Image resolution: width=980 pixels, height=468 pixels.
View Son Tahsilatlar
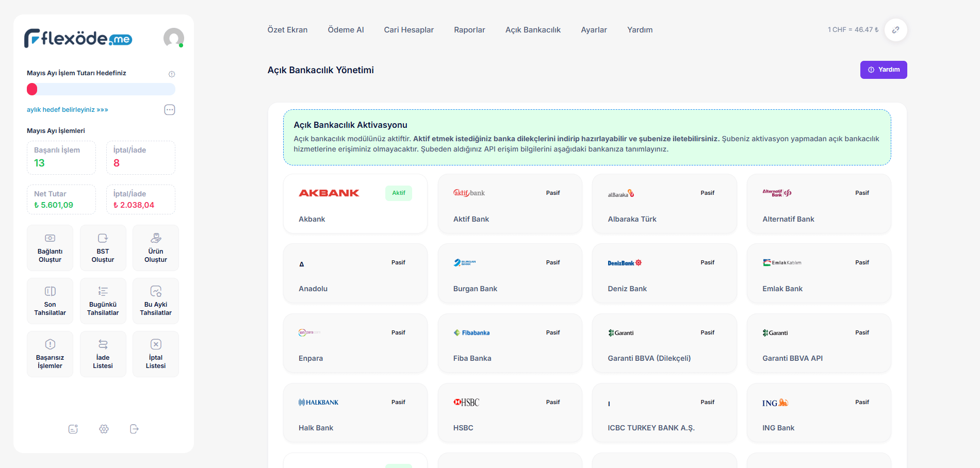click(50, 301)
